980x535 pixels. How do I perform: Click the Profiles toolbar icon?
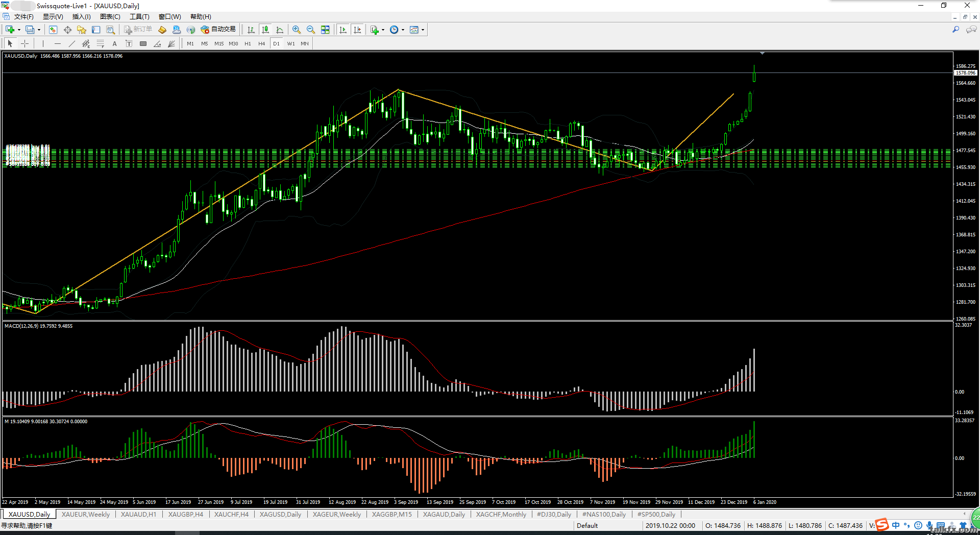tap(30, 30)
